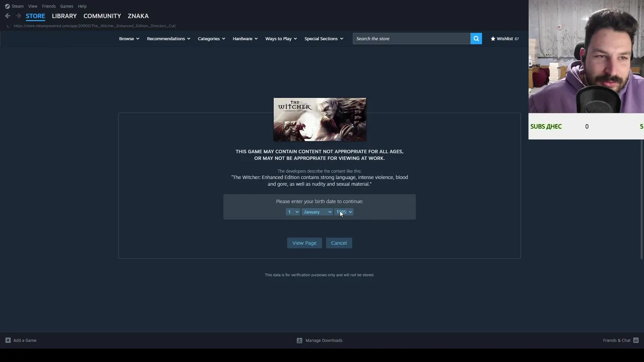
Task: Open the Help menu
Action: 82,6
